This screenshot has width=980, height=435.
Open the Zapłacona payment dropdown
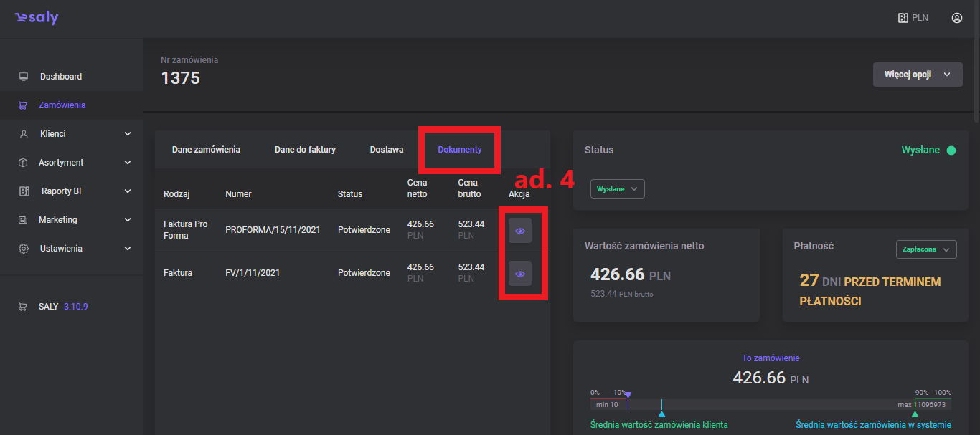tap(925, 249)
